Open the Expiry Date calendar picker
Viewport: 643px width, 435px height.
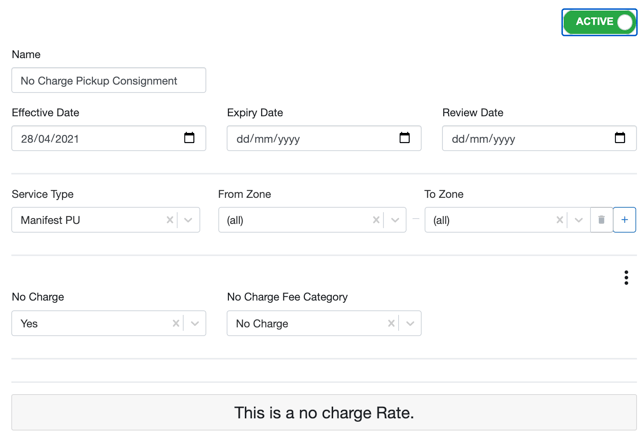tap(404, 138)
